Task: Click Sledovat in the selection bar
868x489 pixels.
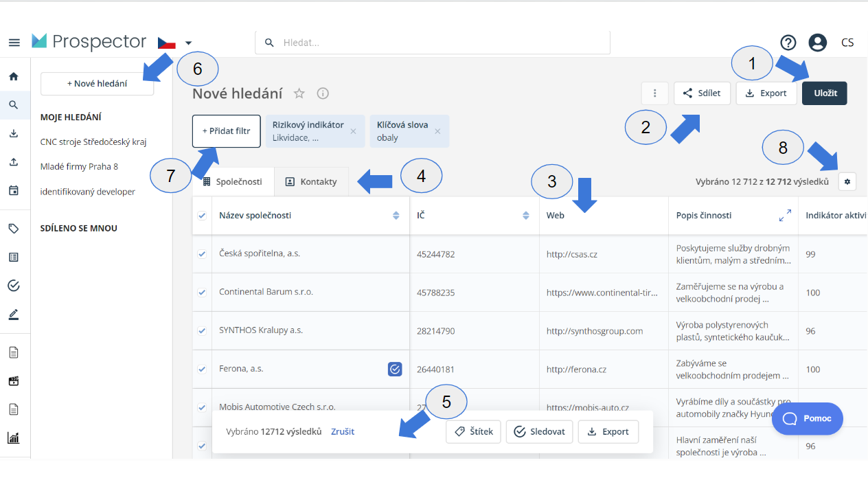Action: tap(540, 432)
